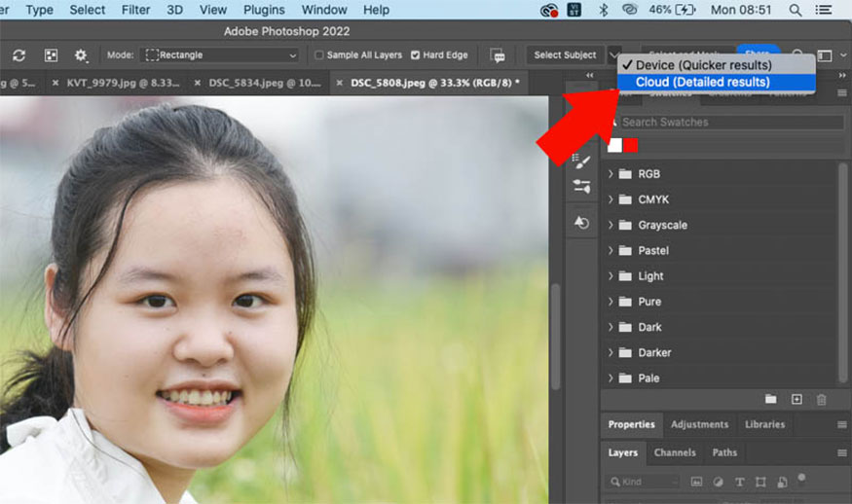Open the layer Kind filter dropdown

coord(643,482)
